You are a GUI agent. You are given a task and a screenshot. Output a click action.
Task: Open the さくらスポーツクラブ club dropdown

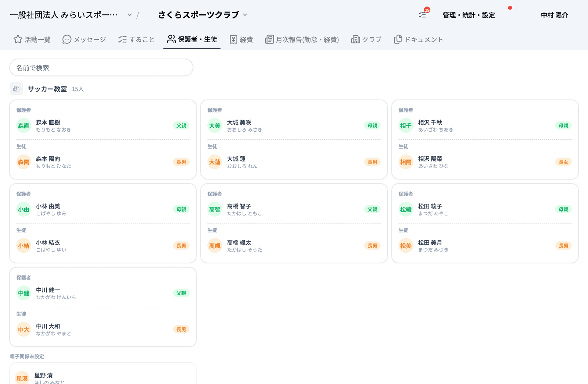click(x=202, y=15)
